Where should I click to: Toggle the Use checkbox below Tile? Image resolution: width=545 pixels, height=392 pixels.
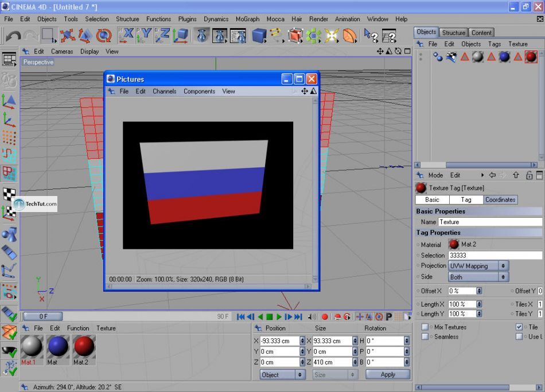tap(519, 336)
